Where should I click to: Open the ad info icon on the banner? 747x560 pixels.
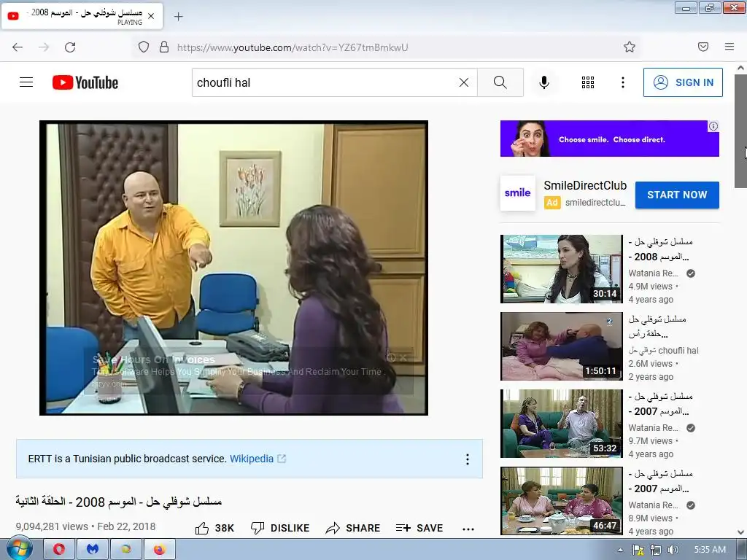[713, 126]
